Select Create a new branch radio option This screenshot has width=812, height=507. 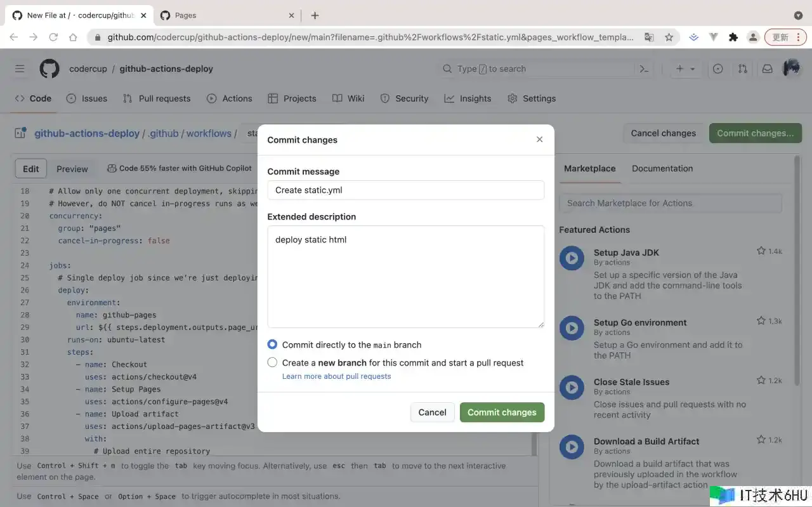tap(272, 362)
